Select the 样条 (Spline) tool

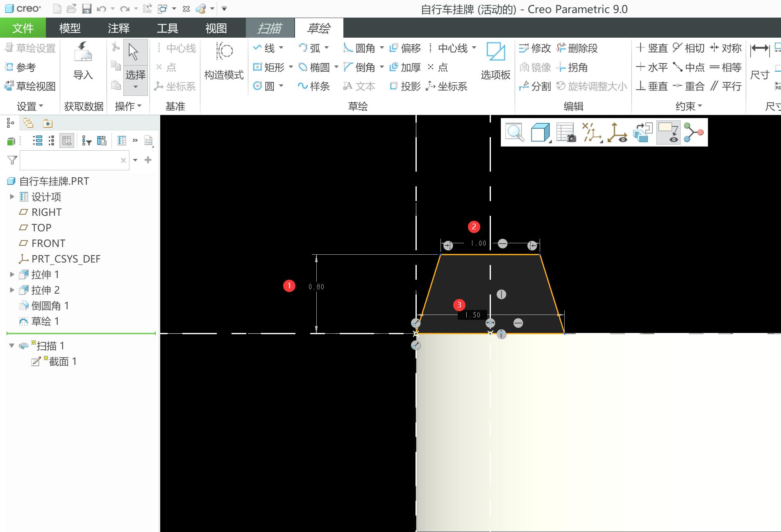314,86
